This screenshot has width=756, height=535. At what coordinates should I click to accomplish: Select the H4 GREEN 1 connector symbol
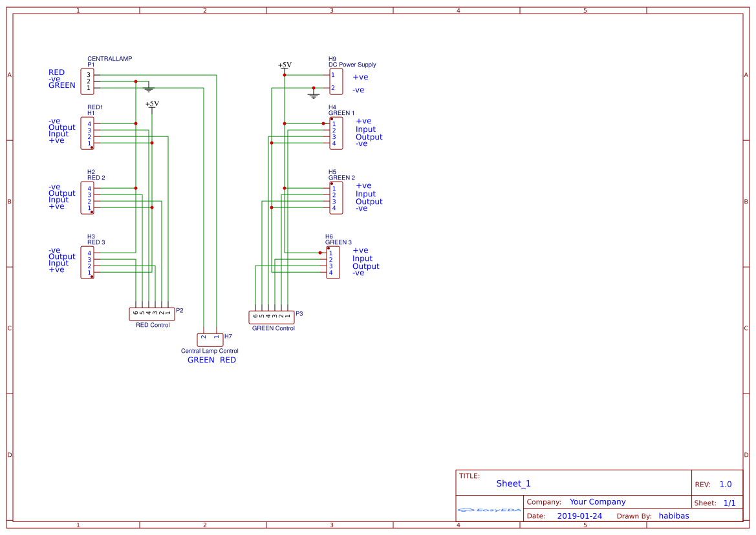[x=336, y=132]
